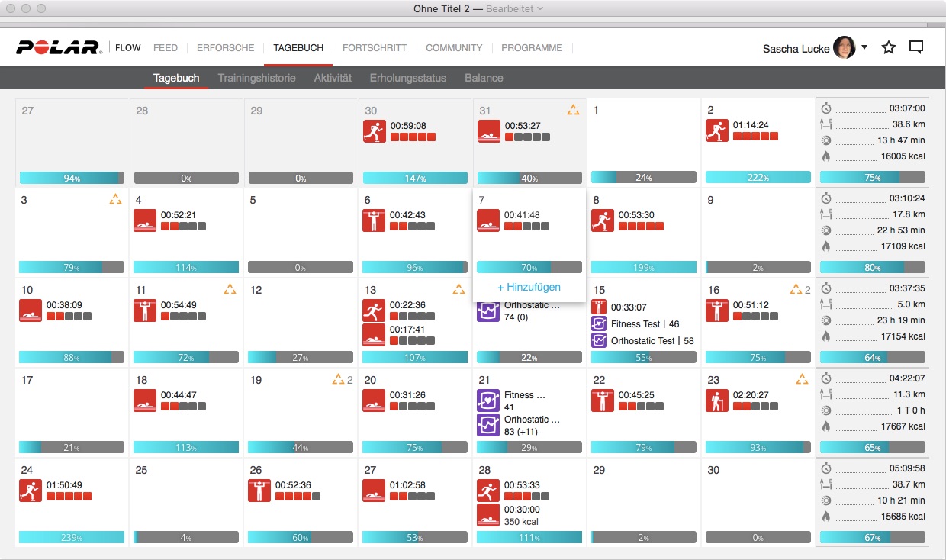Image resolution: width=946 pixels, height=560 pixels.
Task: Expand the Sascha Lucke account dropdown arrow
Action: click(864, 47)
